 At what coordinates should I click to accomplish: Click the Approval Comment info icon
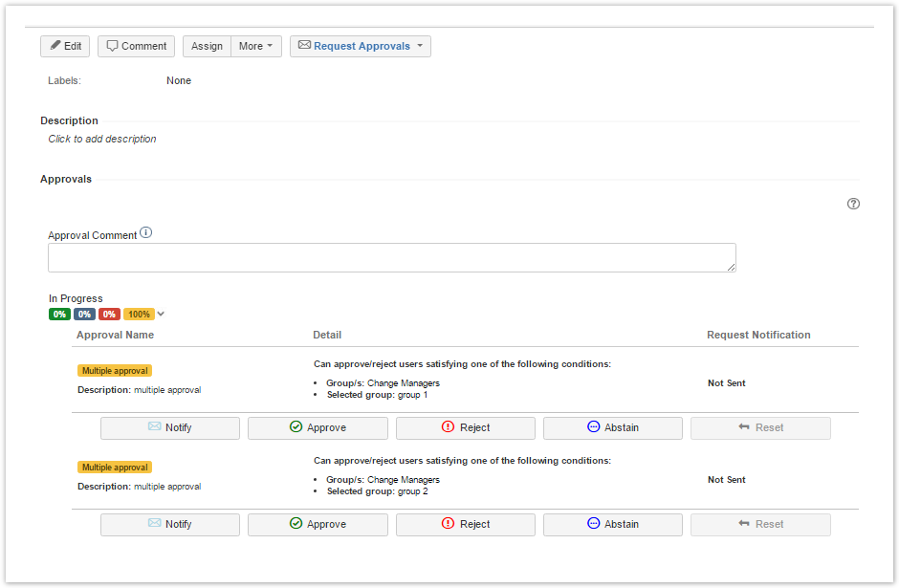click(146, 233)
